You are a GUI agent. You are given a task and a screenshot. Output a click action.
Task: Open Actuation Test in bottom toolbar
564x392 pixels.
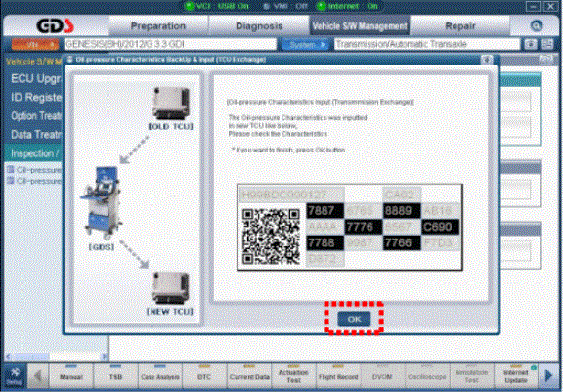point(293,375)
